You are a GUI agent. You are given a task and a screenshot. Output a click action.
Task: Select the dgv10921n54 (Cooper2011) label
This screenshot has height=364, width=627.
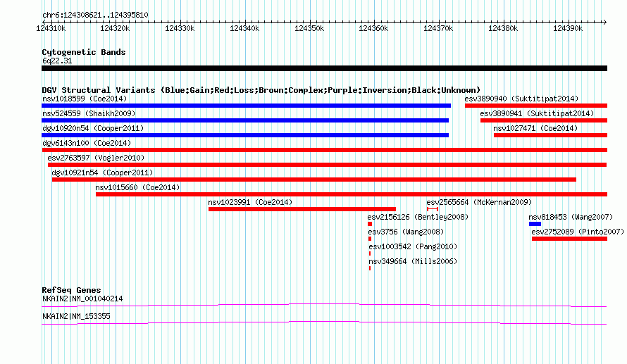point(102,172)
